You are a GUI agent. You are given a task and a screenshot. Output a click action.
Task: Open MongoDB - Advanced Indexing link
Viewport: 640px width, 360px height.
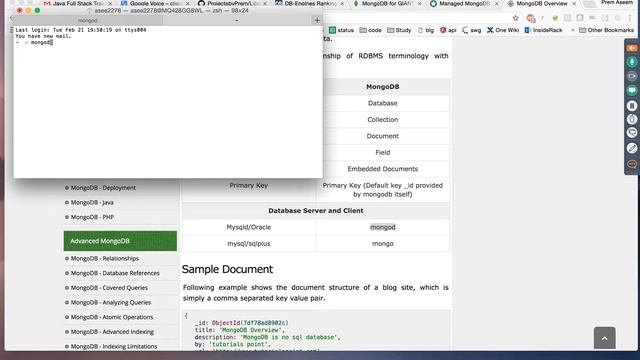112,332
